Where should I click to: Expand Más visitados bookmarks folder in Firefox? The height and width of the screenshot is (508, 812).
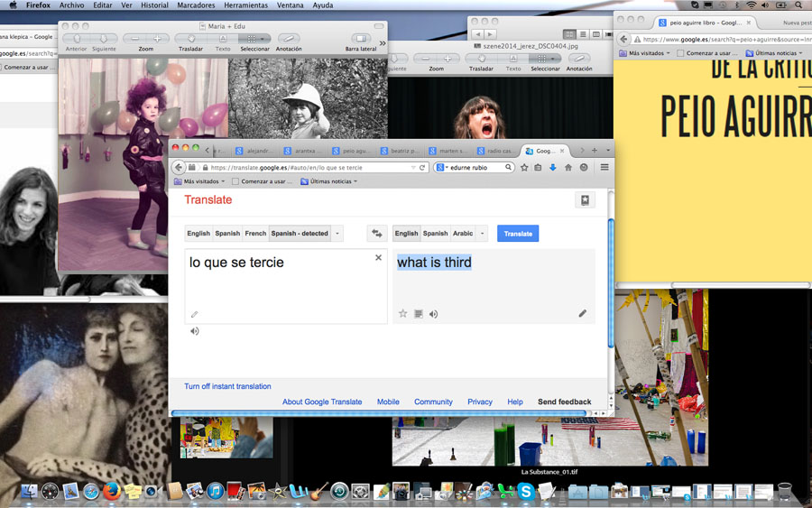tap(199, 181)
